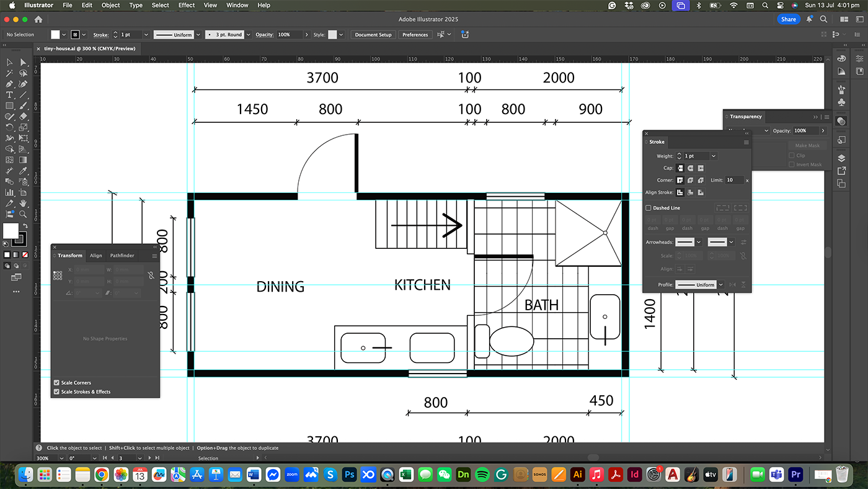868x489 pixels.
Task: Open the Stroke panel Profile dropdown
Action: coord(721,285)
